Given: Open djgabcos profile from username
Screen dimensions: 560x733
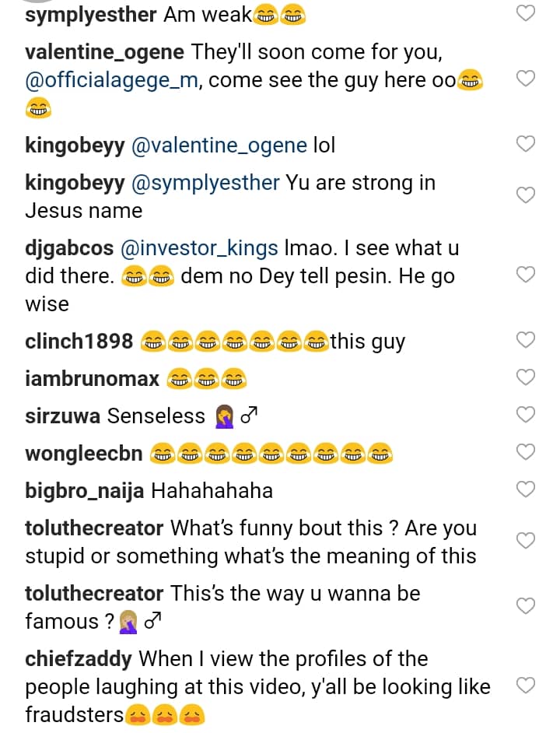Looking at the screenshot, I should pyautogui.click(x=69, y=248).
